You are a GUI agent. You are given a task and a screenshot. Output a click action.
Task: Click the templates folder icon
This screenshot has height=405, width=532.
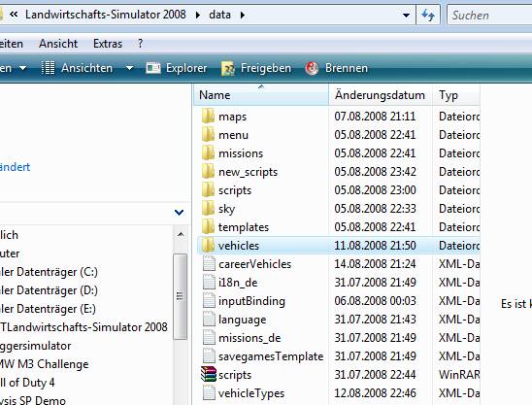point(208,226)
